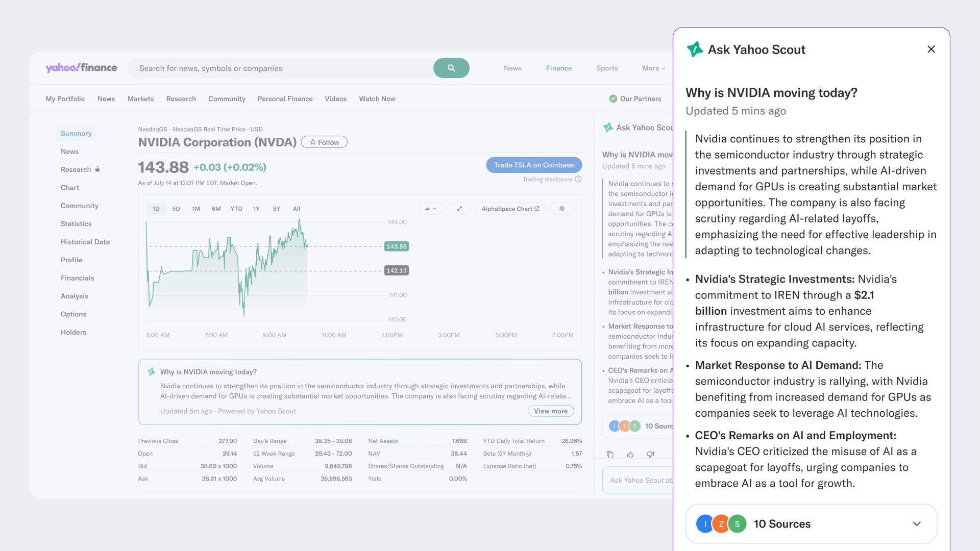
Task: Select the 5D chart range
Action: coord(176,209)
